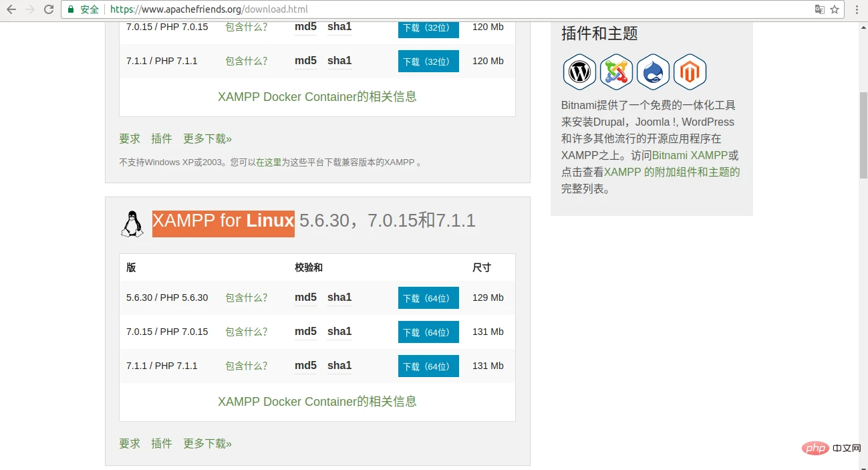Click the Magento logo icon
This screenshot has width=868, height=470.
click(x=690, y=72)
